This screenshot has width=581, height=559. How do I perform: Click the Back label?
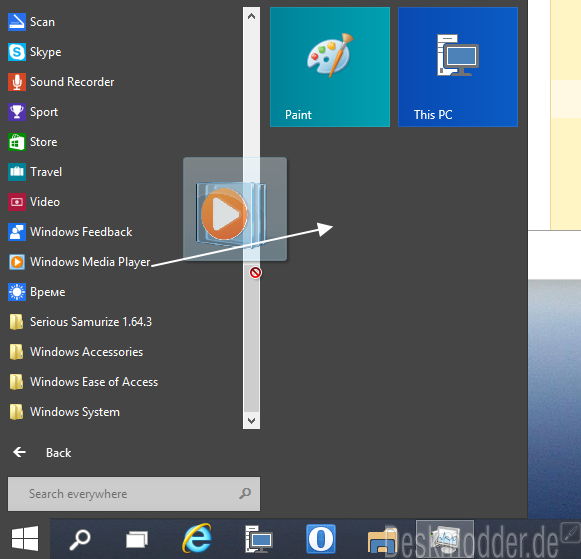[x=59, y=453]
